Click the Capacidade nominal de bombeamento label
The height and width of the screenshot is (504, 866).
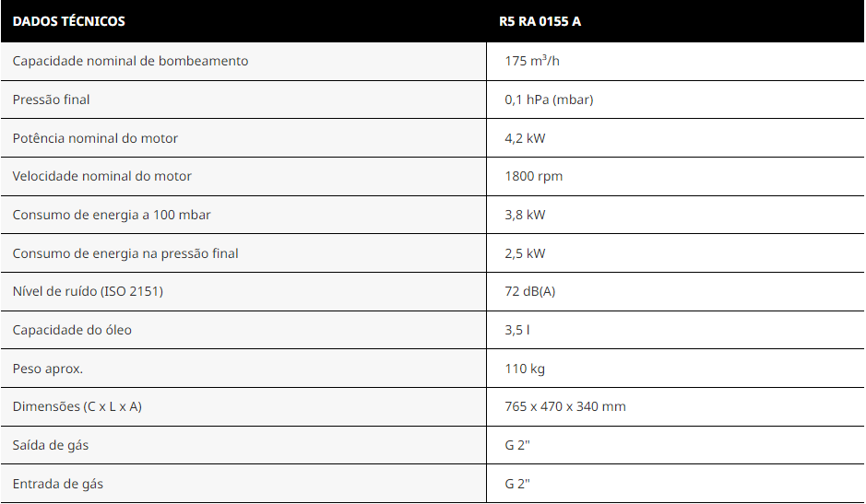point(130,61)
